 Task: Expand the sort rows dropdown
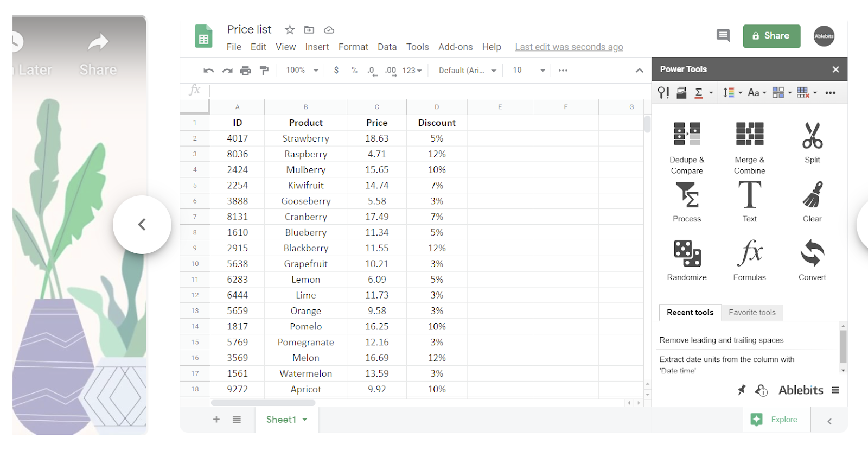(741, 93)
